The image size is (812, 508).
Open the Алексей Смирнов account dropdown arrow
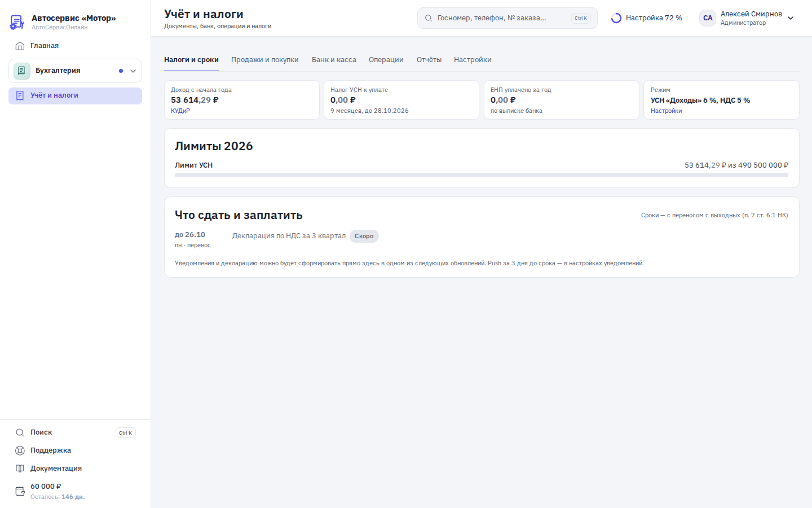click(791, 18)
